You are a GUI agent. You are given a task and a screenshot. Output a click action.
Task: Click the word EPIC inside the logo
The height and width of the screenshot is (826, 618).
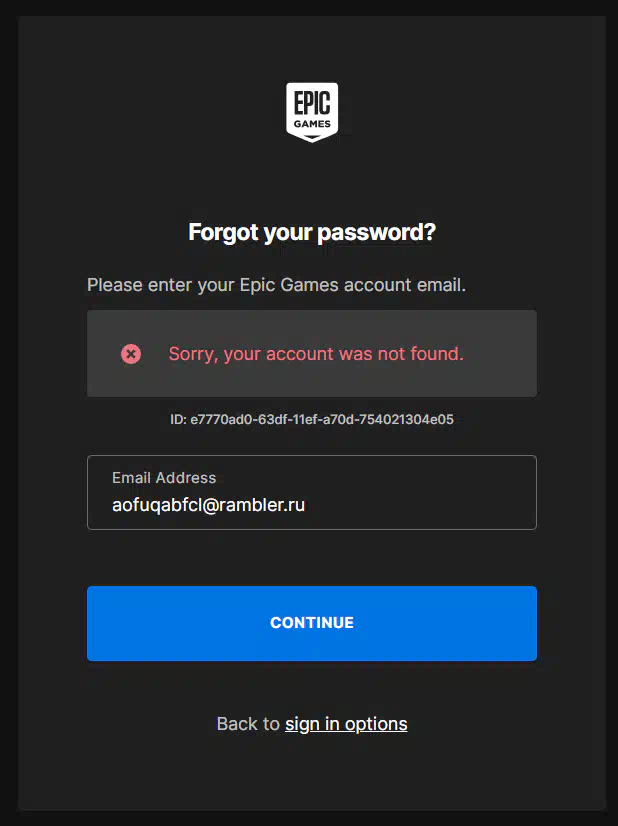[x=312, y=103]
